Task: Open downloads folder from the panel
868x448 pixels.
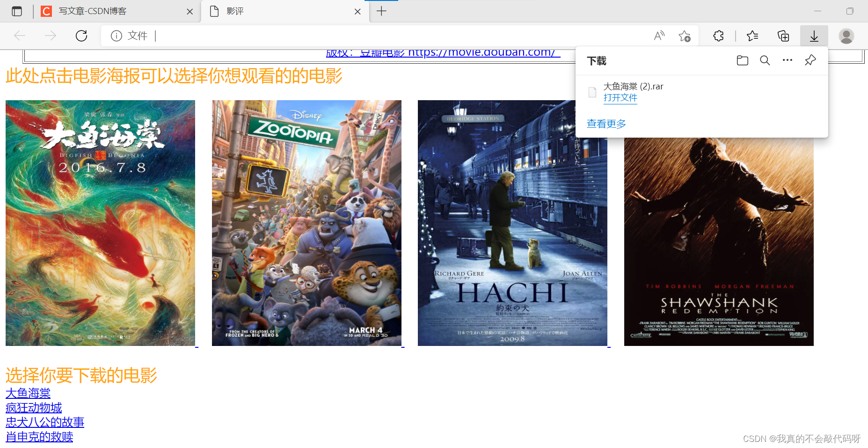Action: 742,60
